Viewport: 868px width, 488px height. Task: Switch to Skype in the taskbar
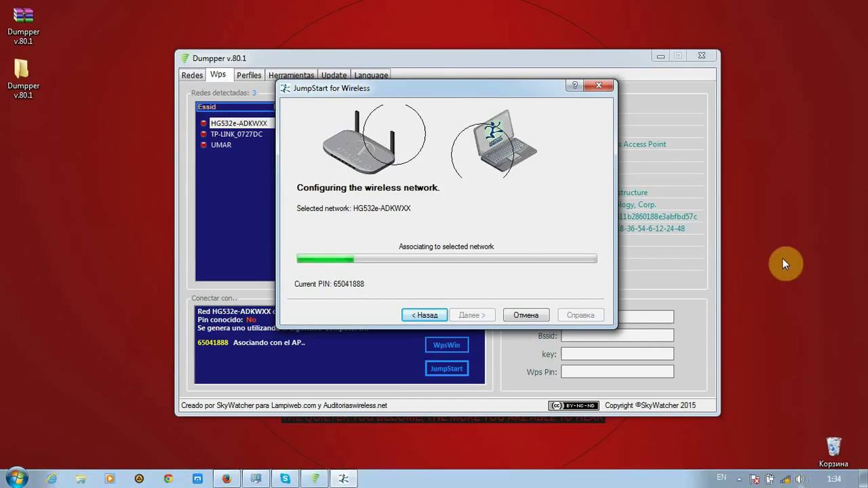[x=285, y=479]
